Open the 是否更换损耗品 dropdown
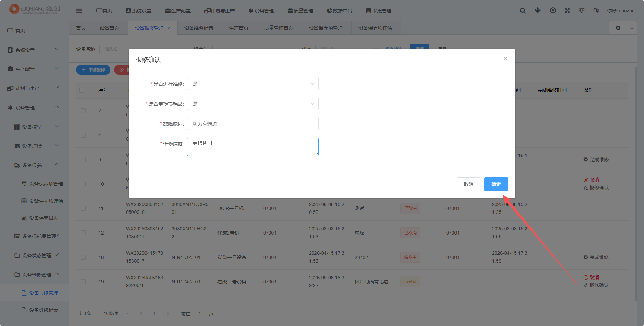Screen dimensions: 644x326 click(x=253, y=104)
